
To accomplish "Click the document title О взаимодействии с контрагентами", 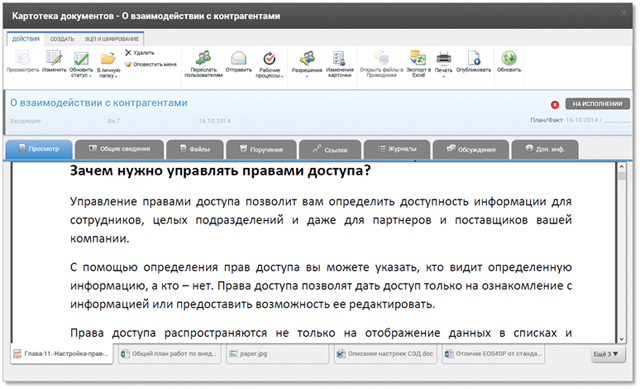I will 99,103.
